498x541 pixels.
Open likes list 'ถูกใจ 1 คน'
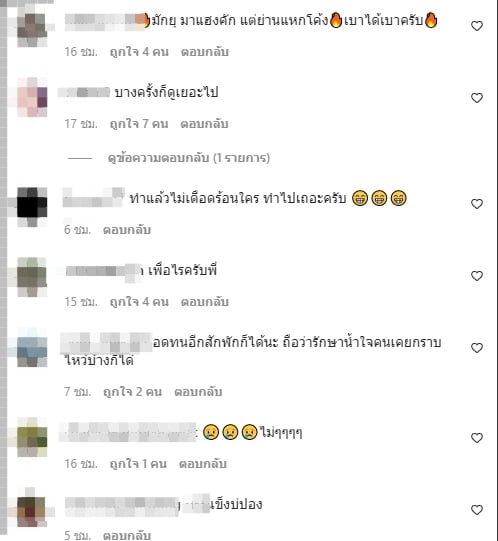[138, 464]
